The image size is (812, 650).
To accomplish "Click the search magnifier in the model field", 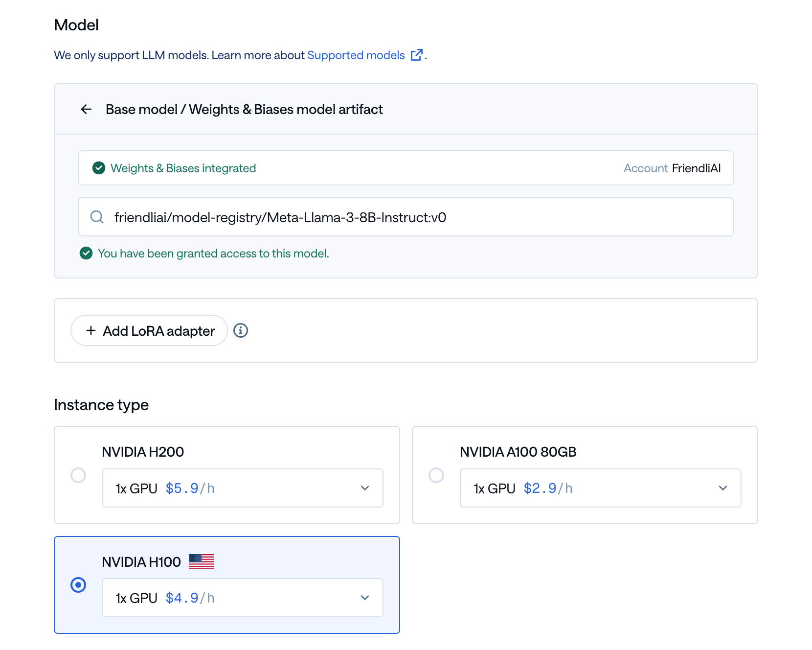I will coord(97,217).
